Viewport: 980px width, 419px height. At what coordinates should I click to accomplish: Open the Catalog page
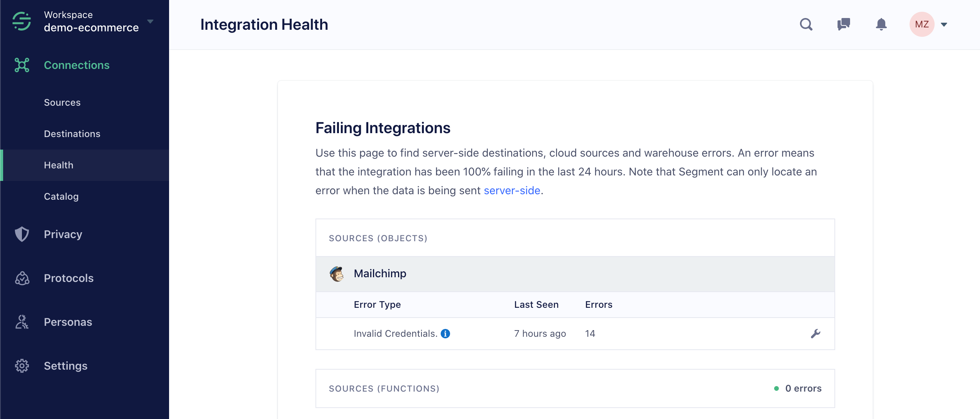point(61,197)
